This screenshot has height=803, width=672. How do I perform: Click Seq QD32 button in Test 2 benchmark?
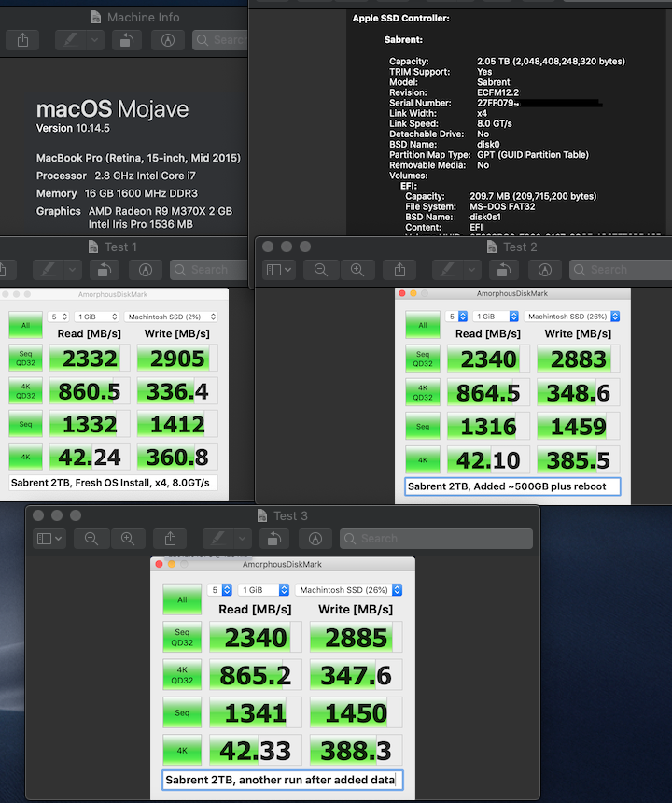[423, 359]
